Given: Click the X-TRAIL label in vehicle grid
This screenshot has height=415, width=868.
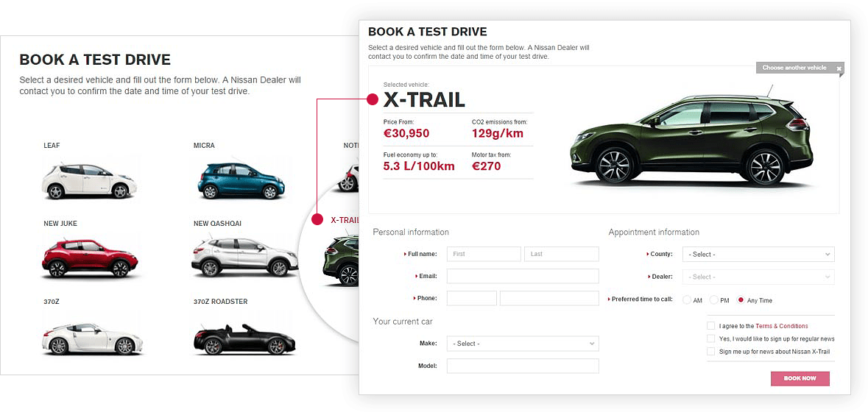Looking at the screenshot, I should (345, 220).
